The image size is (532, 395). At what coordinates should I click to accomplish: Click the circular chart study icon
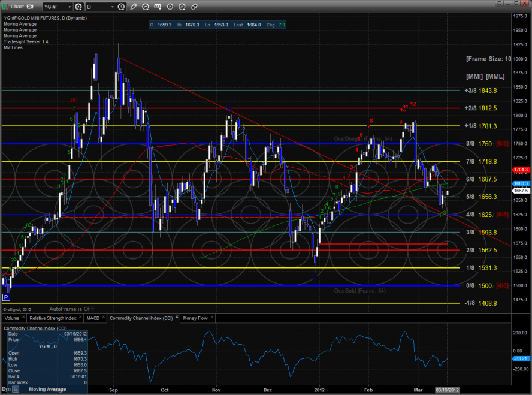146,6
